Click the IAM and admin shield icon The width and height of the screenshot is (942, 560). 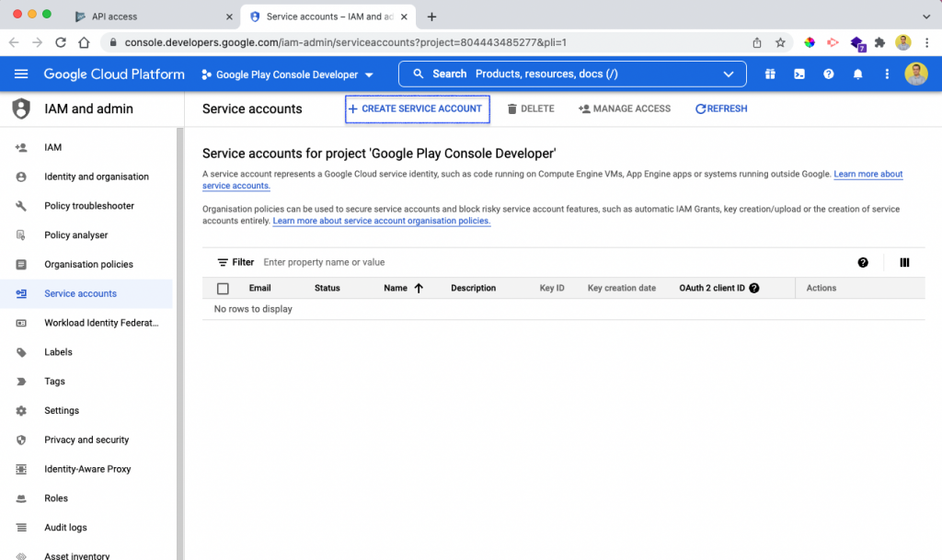coord(21,109)
